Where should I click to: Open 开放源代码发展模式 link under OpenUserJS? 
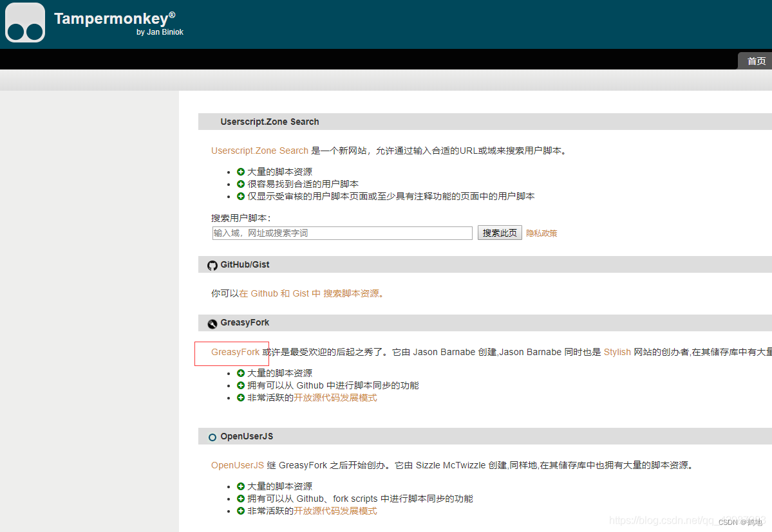[335, 511]
